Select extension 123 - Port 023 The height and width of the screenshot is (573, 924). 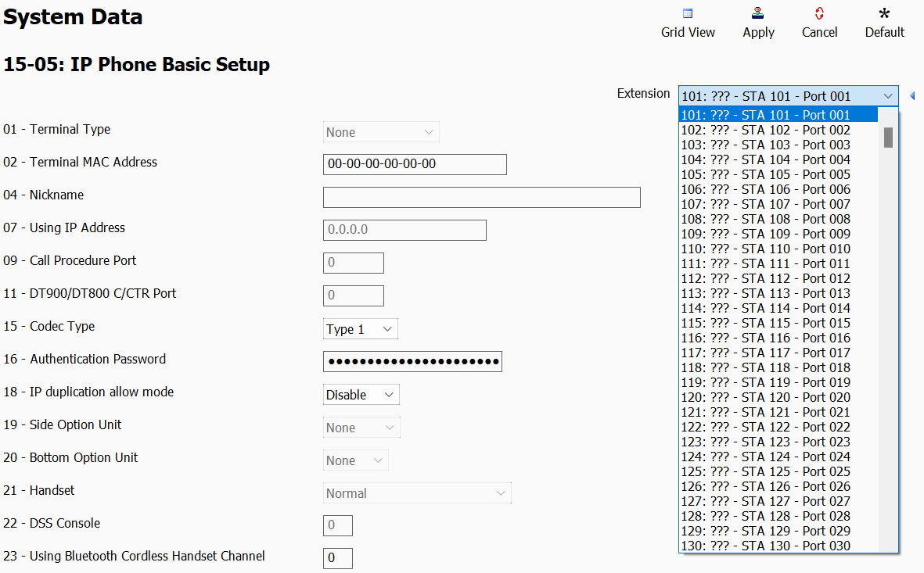778,442
